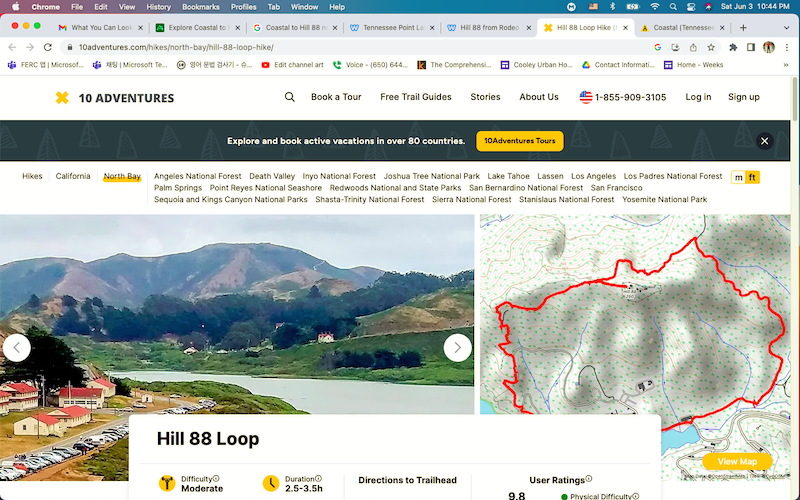Open Point Reyes National Seashore link

(x=265, y=188)
